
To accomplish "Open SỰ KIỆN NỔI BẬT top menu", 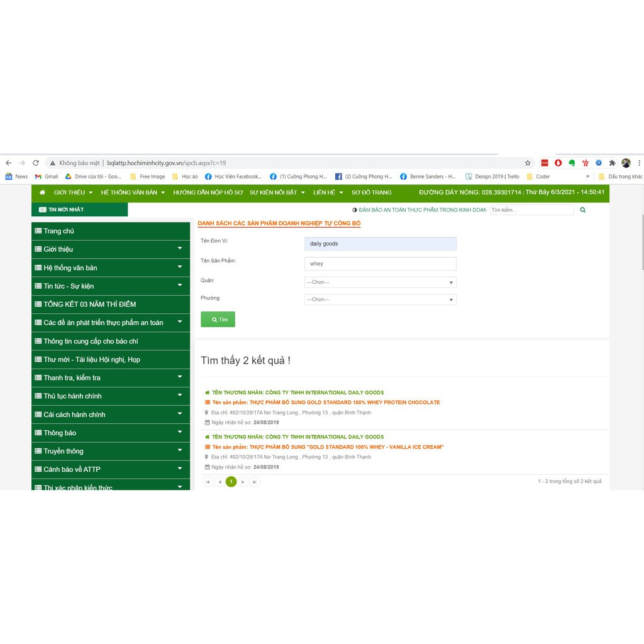I will tap(277, 192).
